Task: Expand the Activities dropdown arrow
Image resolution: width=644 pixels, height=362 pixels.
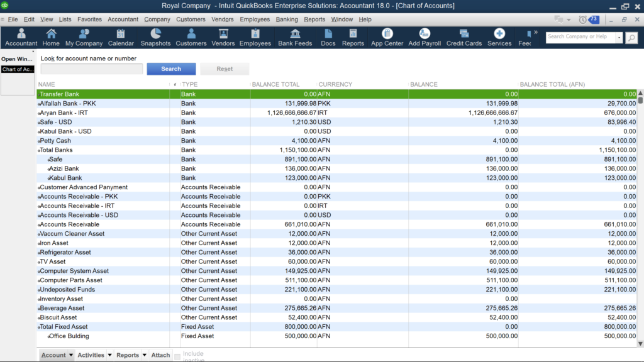Action: [x=109, y=355]
